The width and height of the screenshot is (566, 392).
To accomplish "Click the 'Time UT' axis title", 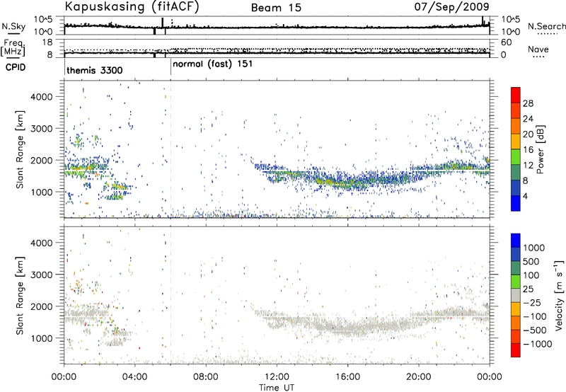I will click(x=277, y=388).
